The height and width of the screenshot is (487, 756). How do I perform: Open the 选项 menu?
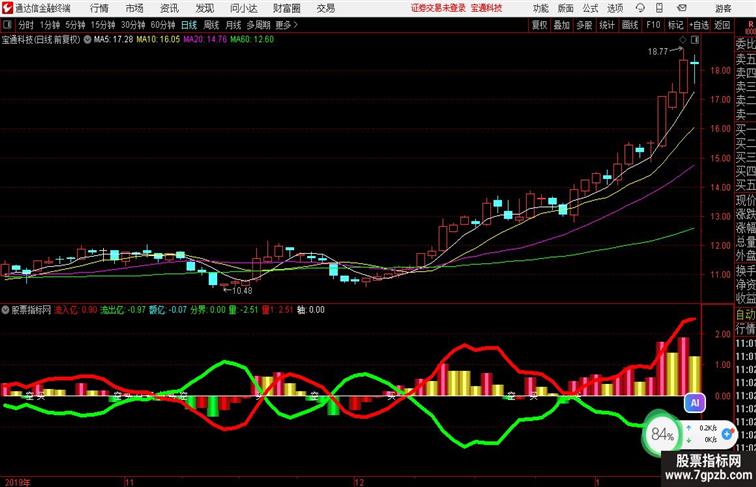coord(615,8)
